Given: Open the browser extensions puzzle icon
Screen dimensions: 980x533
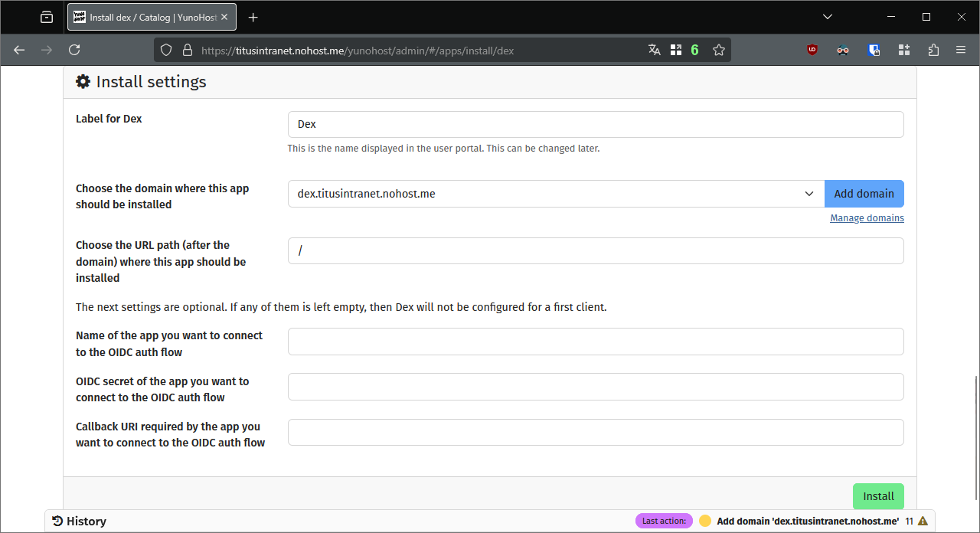Looking at the screenshot, I should pos(933,50).
